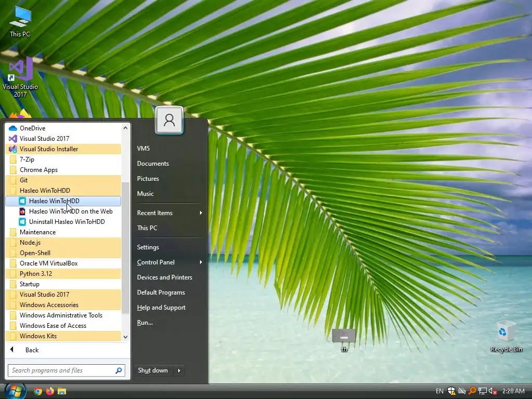
Task: Open the Shut down options arrow
Action: click(179, 370)
